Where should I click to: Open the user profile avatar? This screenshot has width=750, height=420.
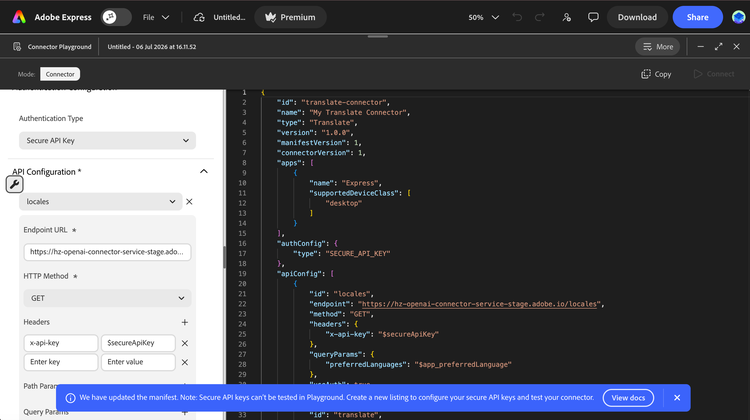[x=739, y=17]
